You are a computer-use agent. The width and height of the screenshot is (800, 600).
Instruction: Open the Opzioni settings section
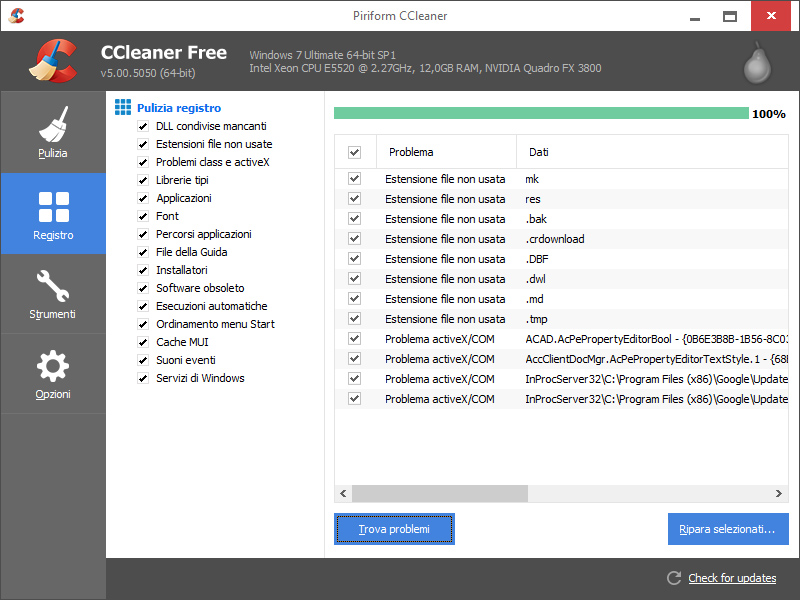(53, 374)
